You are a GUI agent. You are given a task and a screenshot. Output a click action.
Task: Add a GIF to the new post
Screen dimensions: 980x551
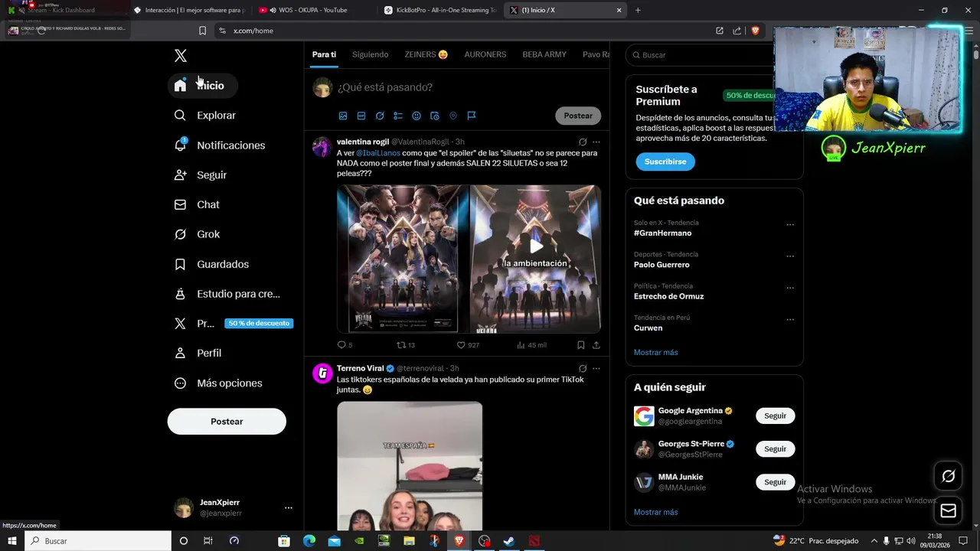point(361,116)
